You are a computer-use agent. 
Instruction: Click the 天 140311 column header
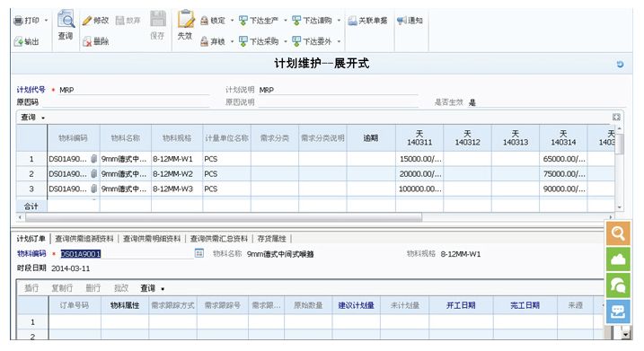point(419,138)
